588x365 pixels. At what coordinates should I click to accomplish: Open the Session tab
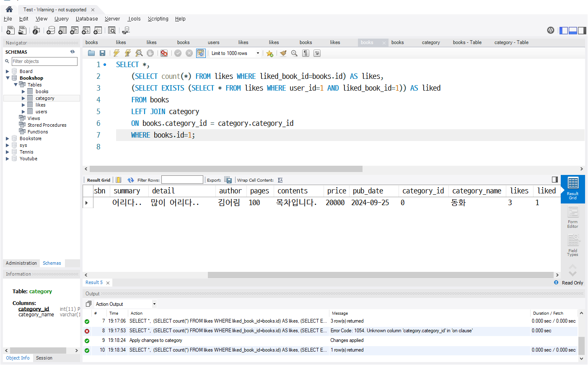(44, 358)
